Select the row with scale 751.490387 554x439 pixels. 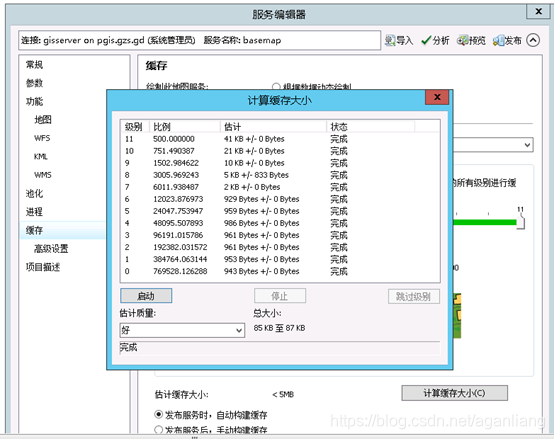[280, 151]
